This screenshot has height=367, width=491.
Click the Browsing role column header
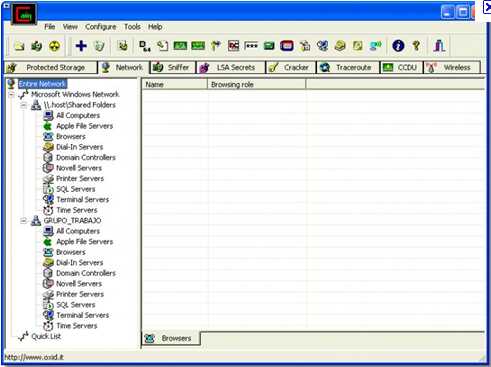[x=256, y=85]
